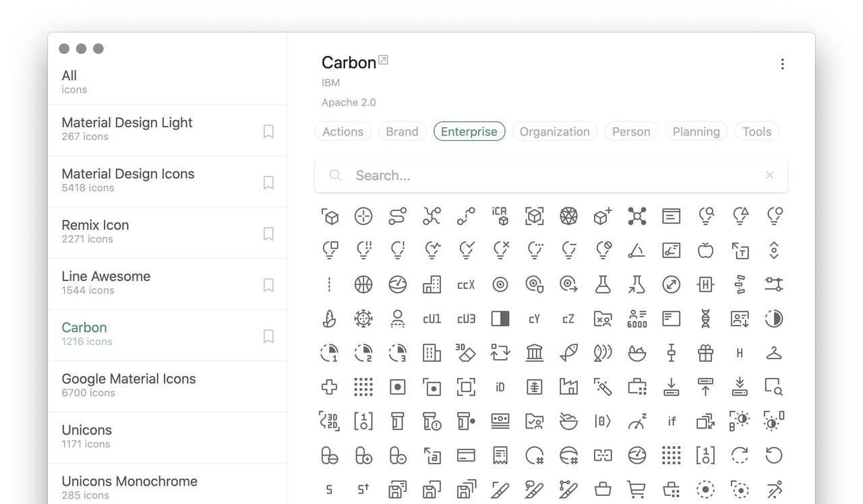The width and height of the screenshot is (863, 504).
Task: Click the shopping cart icon
Action: 636,489
